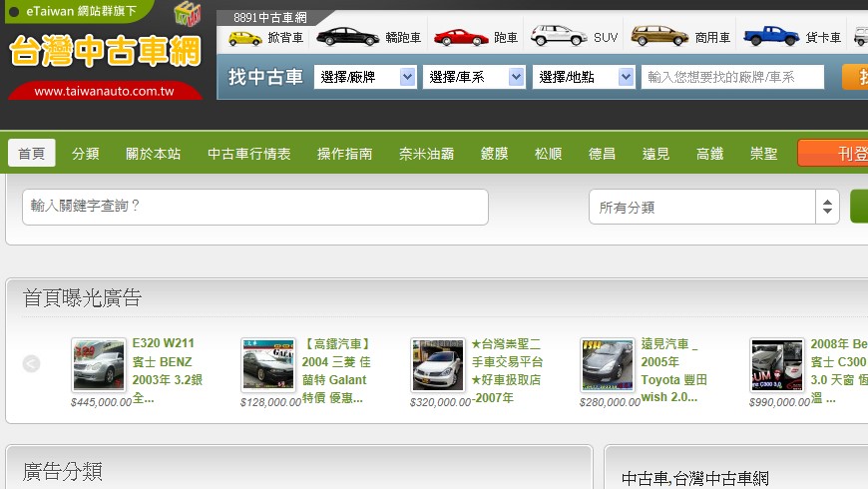
Task: Open the 奈米油霸 menu item
Action: click(426, 154)
